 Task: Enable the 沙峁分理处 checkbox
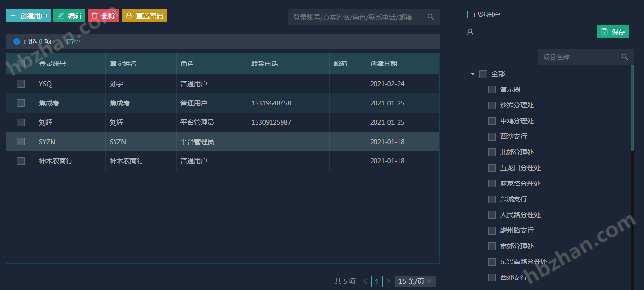(491, 105)
